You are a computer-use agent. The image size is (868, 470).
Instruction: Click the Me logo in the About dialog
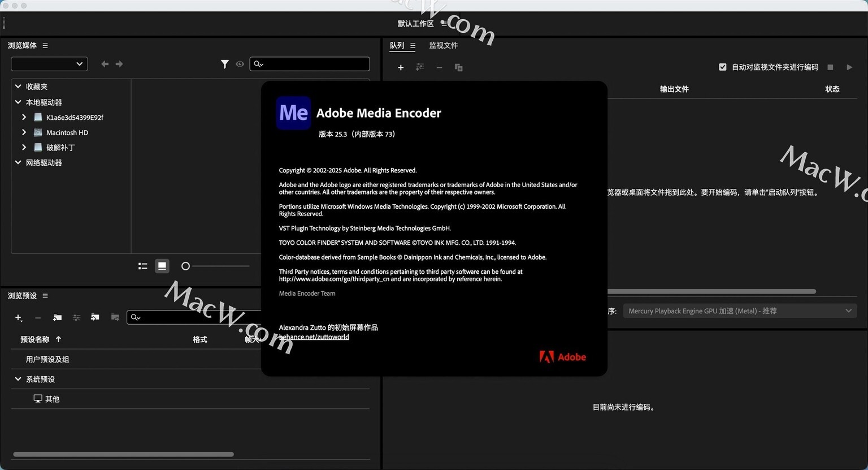(293, 113)
